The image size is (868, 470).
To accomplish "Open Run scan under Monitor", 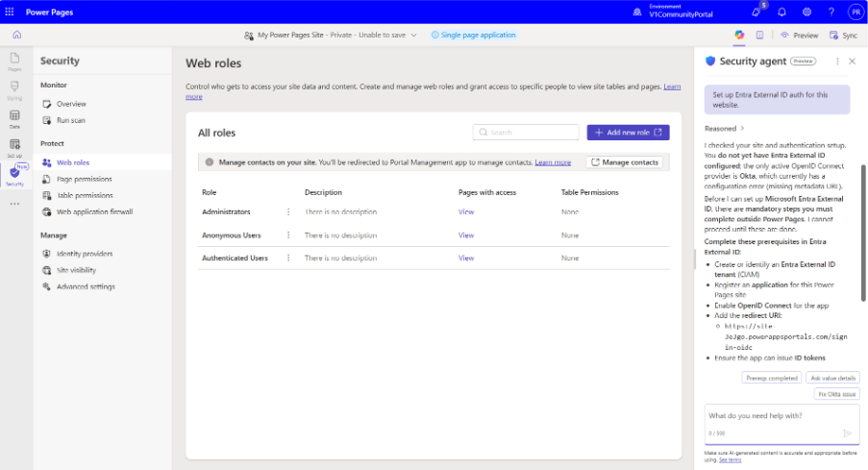I will [x=71, y=120].
